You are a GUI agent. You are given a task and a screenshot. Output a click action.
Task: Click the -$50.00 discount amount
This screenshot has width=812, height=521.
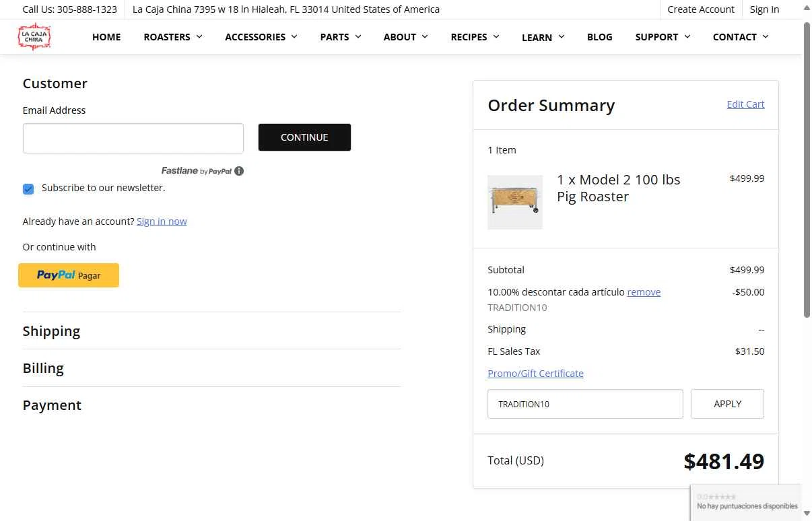click(x=748, y=292)
